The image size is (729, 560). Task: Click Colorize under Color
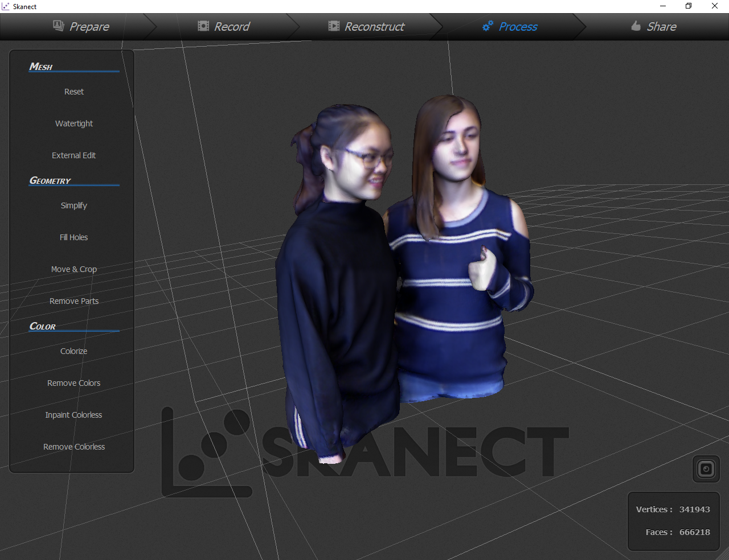pos(74,351)
